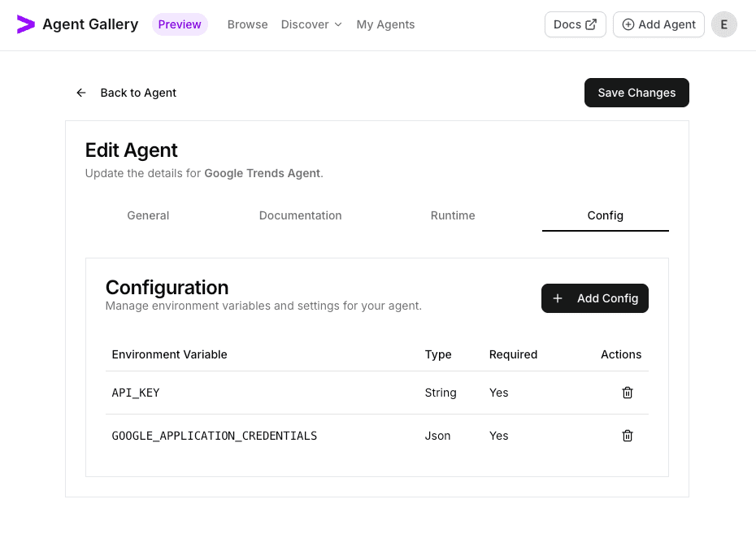Click the Docs link
Image resolution: width=756 pixels, height=534 pixels.
(575, 24)
